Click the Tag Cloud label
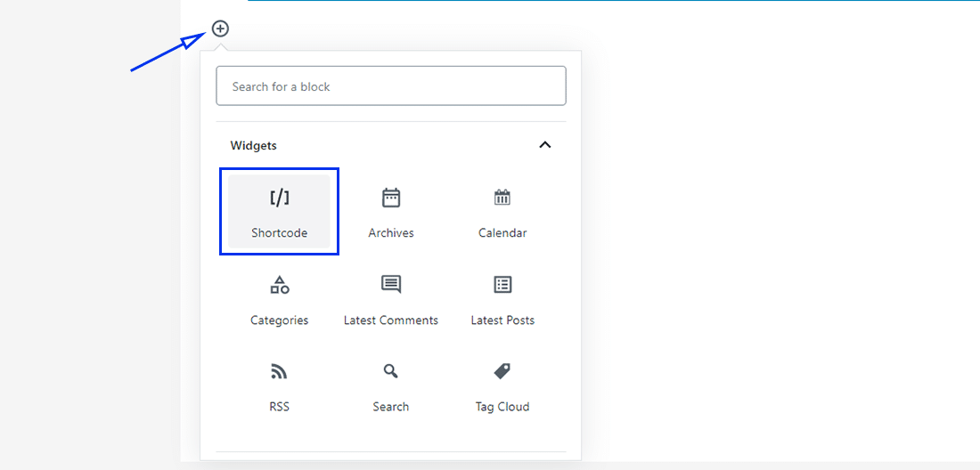This screenshot has height=470, width=980. [x=502, y=407]
